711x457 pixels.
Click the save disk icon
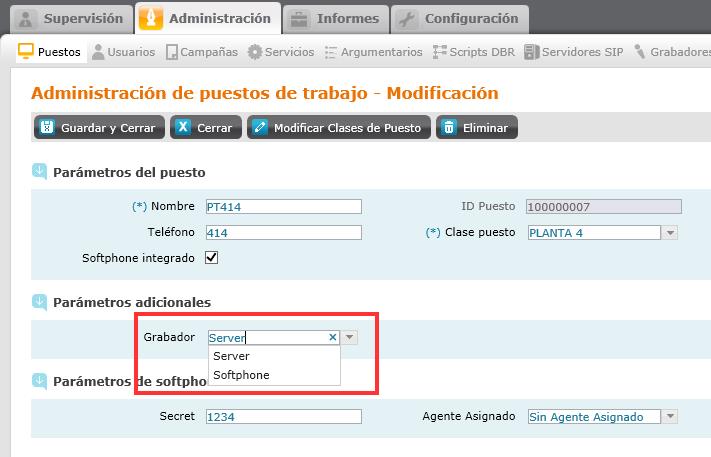(47, 127)
